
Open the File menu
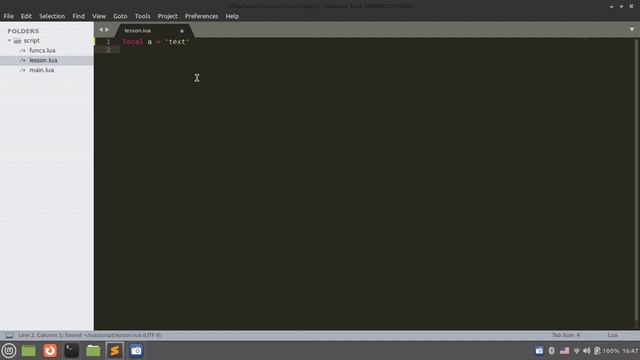(9, 16)
